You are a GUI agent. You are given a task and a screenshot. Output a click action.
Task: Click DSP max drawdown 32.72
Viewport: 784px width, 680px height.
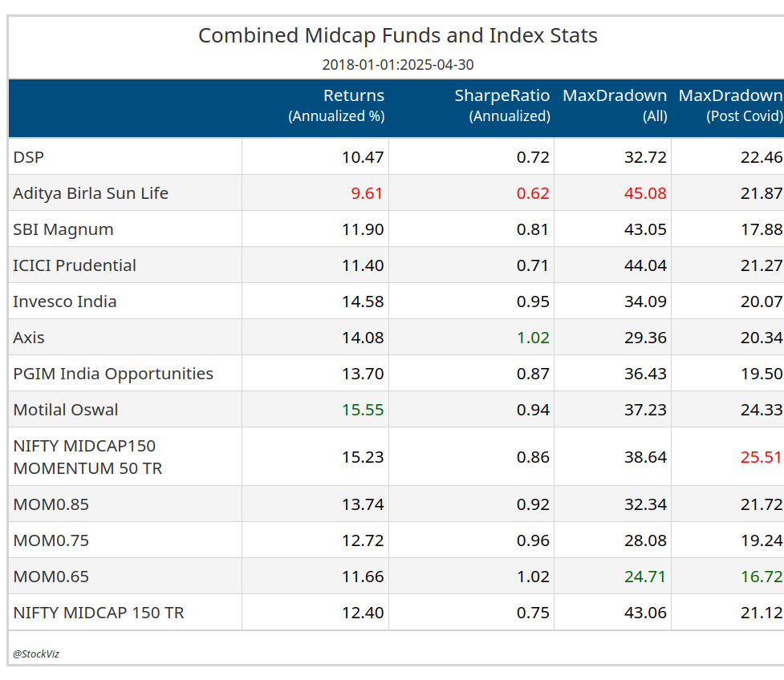[645, 157]
